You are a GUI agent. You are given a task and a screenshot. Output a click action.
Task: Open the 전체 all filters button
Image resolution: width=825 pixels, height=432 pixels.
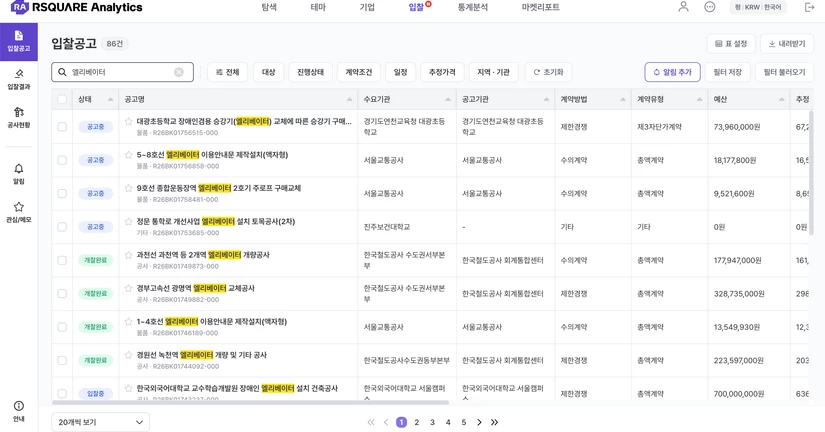227,72
